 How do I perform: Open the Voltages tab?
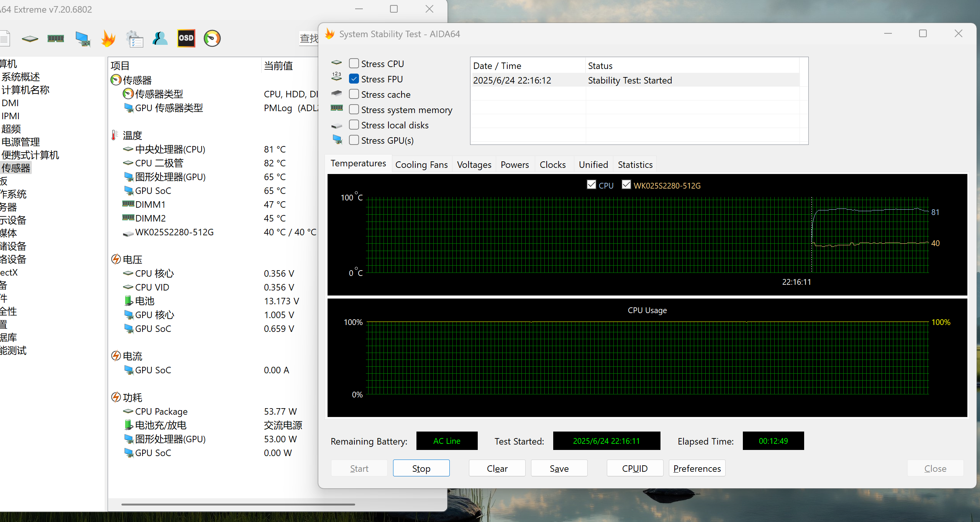474,164
